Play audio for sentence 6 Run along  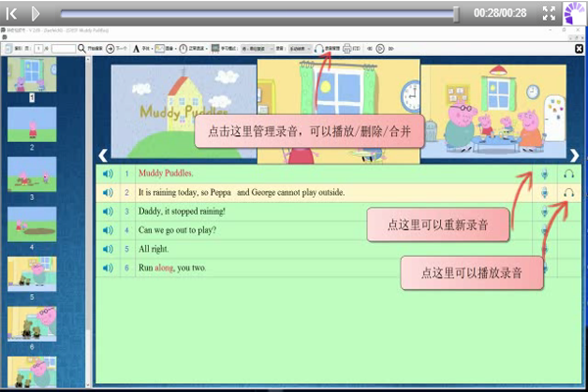pos(108,268)
